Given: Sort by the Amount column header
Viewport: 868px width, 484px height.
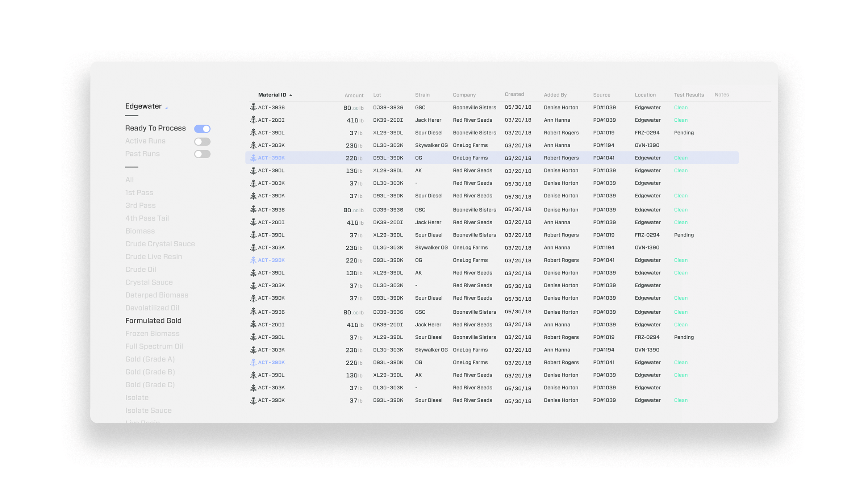Looking at the screenshot, I should pos(354,95).
